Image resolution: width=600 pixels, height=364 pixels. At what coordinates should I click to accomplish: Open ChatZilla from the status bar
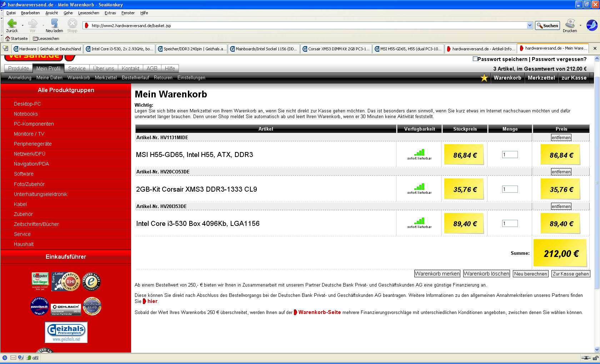coord(35,358)
